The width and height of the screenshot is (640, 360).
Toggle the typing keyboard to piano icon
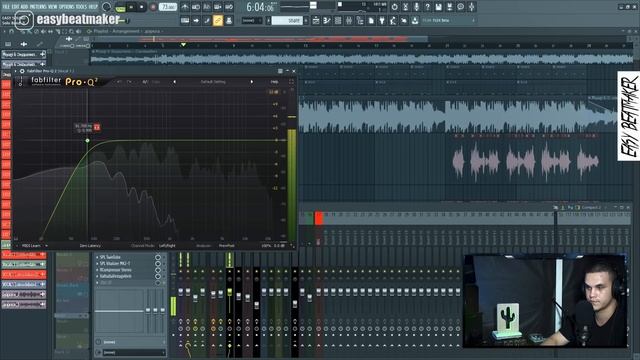click(185, 20)
